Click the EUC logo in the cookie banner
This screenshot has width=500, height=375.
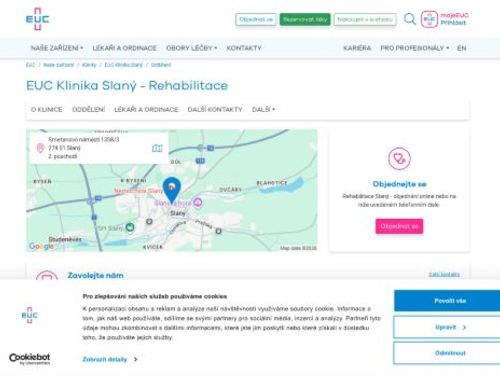[x=30, y=315]
